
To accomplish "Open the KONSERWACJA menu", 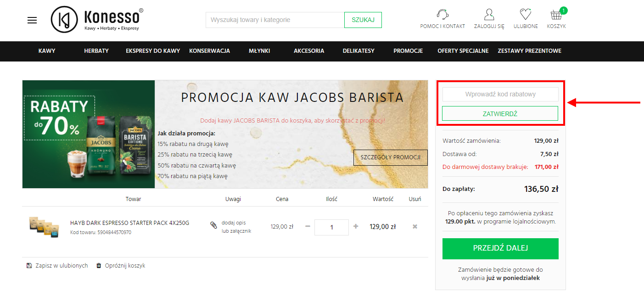I will [x=210, y=51].
